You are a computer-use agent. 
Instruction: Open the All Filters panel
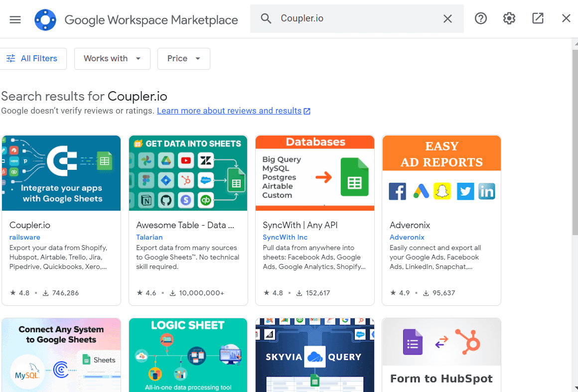[x=33, y=58]
